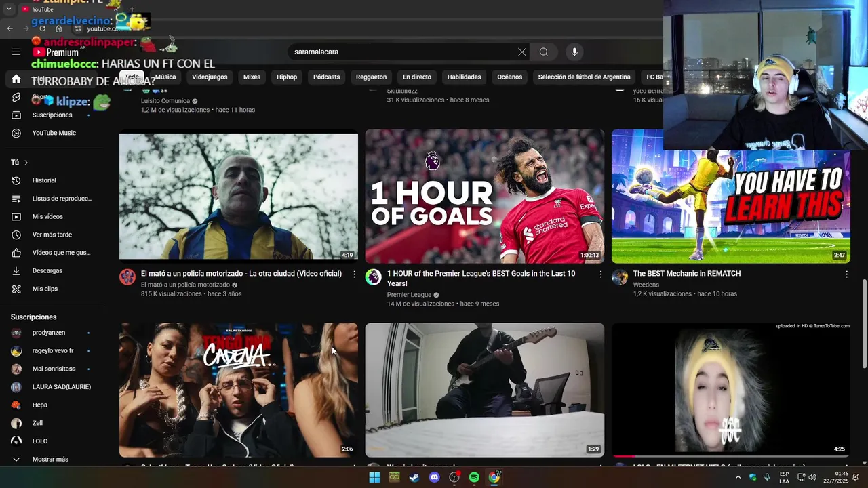
Task: Open Mis clips in the sidebar
Action: [x=45, y=289]
